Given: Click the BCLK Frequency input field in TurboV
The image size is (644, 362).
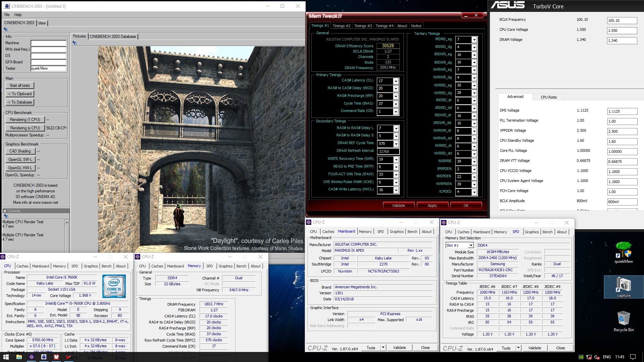Looking at the screenshot, I should click(x=622, y=20).
